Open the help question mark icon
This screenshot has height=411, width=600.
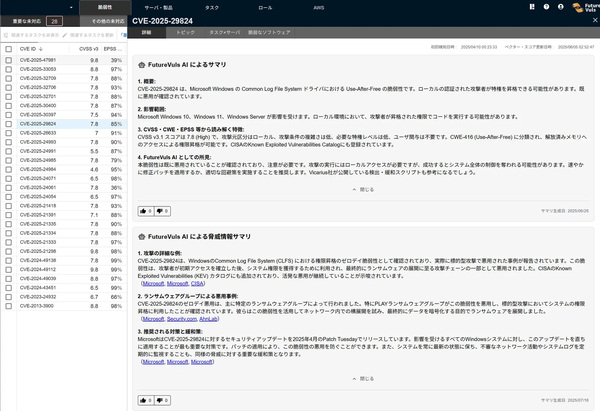click(x=546, y=7)
